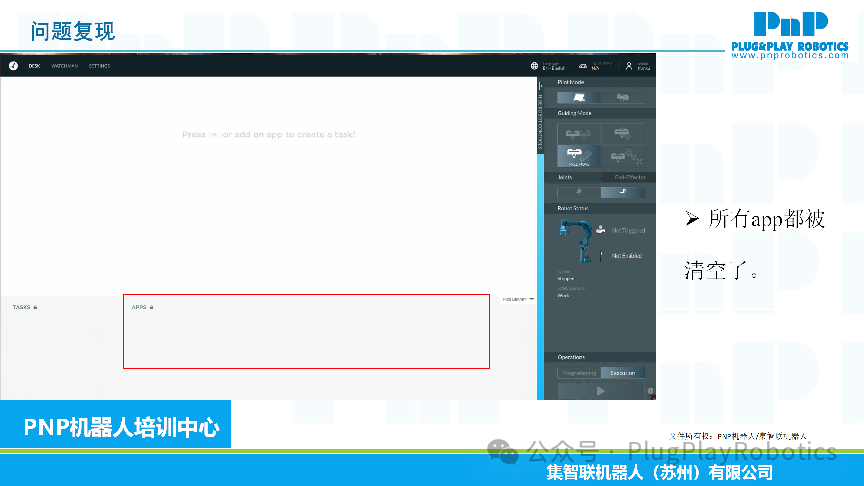Select the top-right Guiding Mode option
Viewport: 864px width, 486px height.
pos(623,134)
